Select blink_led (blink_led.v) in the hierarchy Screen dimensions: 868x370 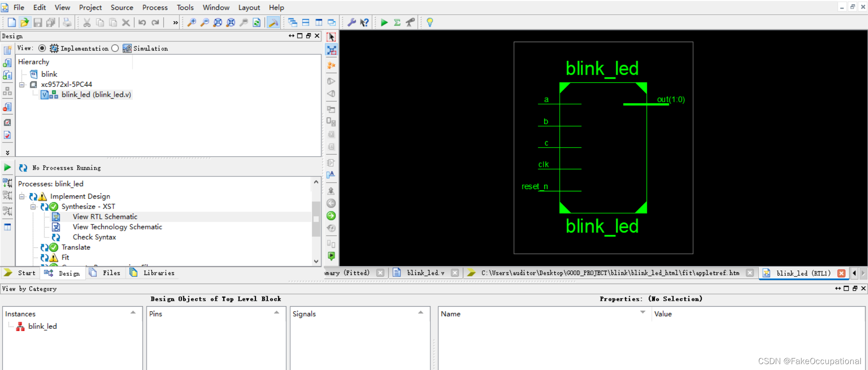pos(96,95)
